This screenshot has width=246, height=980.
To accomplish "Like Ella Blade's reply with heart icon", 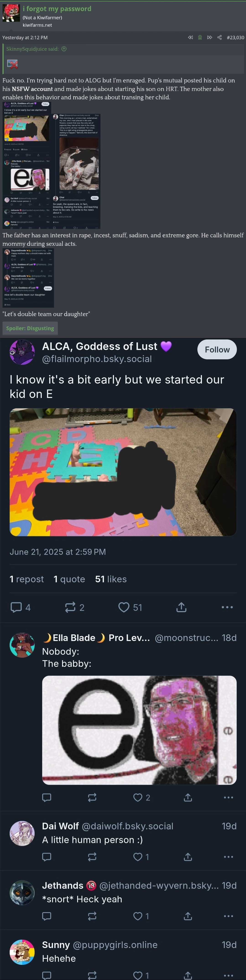I will pyautogui.click(x=141, y=797).
